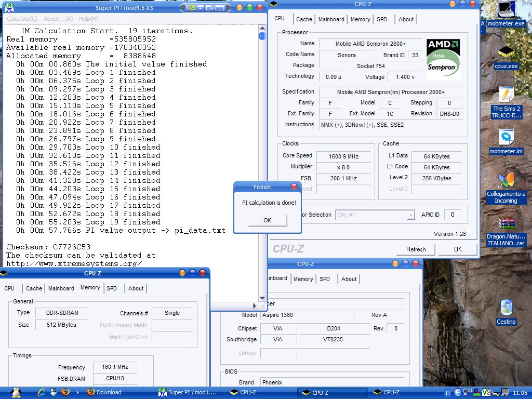Open Collegamento a Incoming shortcut
The height and width of the screenshot is (399, 532).
506,188
